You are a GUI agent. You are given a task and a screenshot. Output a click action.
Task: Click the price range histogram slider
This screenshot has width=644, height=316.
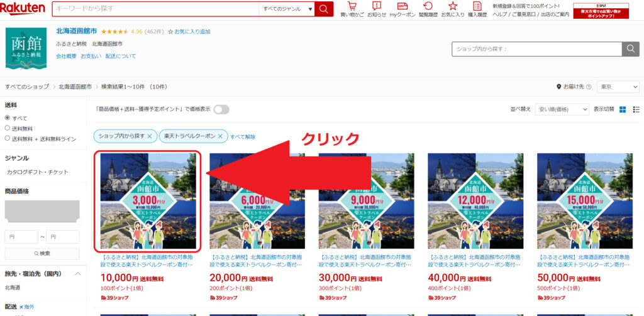pyautogui.click(x=42, y=212)
